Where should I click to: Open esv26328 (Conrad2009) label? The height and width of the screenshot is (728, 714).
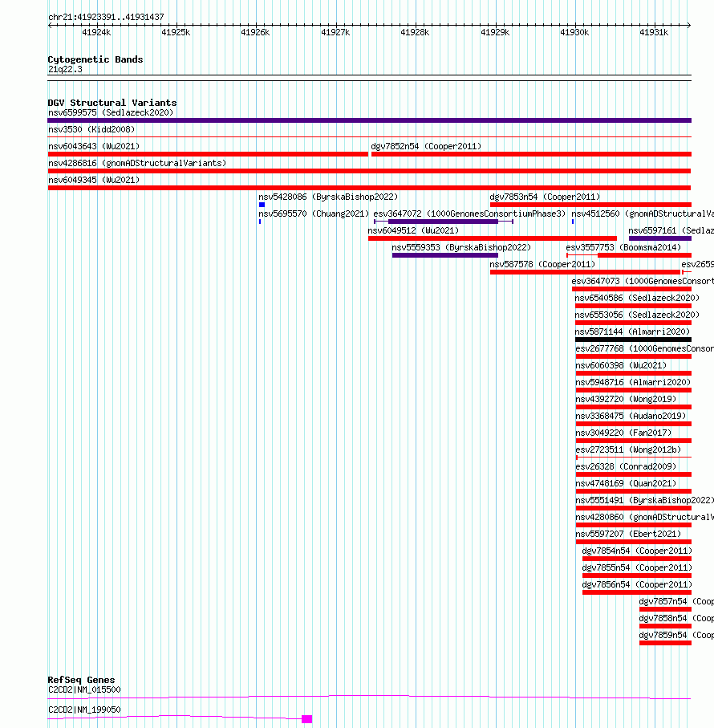pos(626,466)
